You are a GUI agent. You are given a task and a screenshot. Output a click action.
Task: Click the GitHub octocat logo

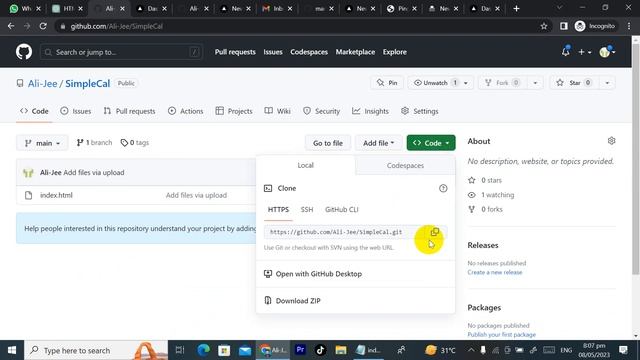(24, 52)
